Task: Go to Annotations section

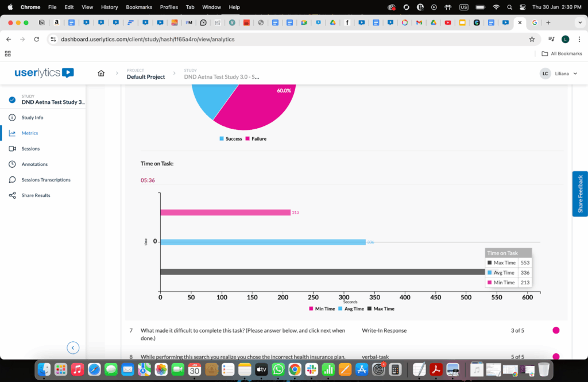Action: point(34,164)
